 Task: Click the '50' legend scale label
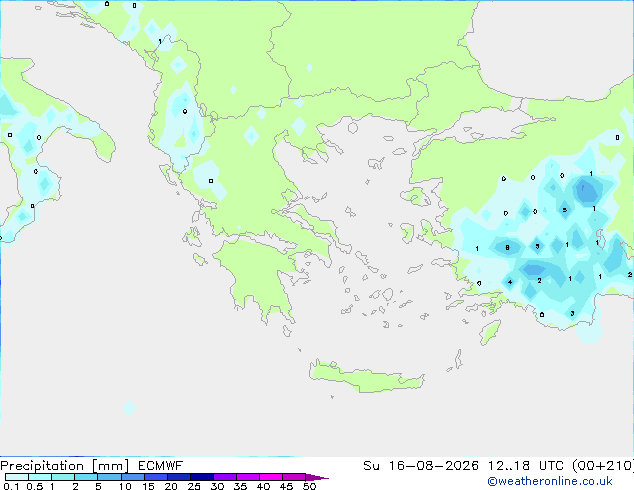[309, 486]
